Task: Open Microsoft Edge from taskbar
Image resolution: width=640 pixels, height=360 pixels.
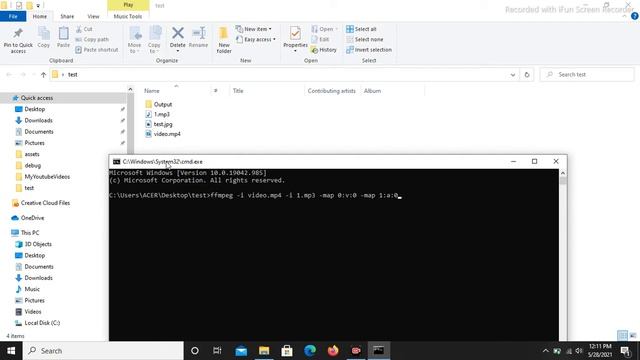Action: [310, 351]
